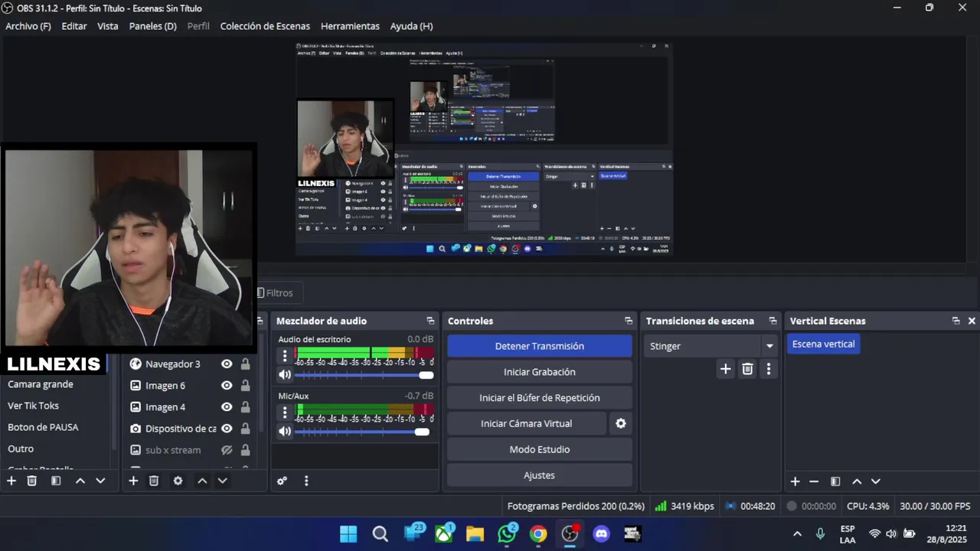Undock the Transiciones de escena panel
980x551 pixels.
(773, 321)
